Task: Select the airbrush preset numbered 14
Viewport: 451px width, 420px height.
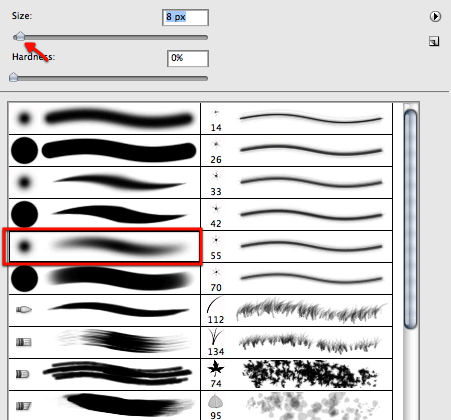Action: 296,118
